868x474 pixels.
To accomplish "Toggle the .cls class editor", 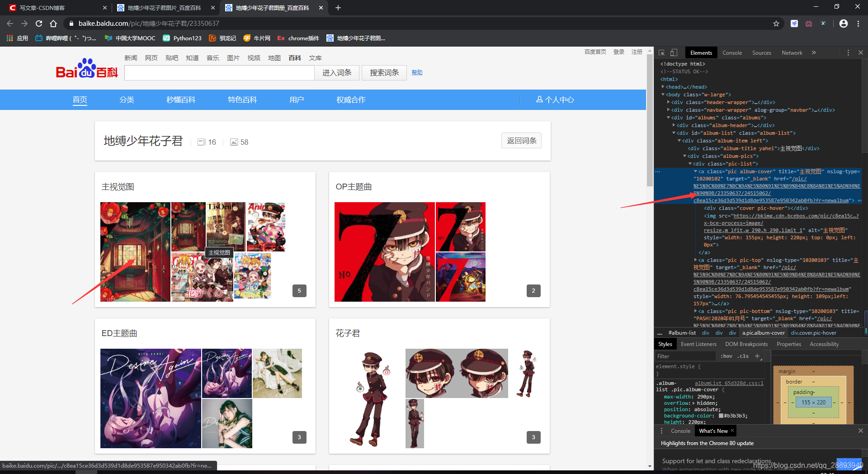I will pos(743,356).
